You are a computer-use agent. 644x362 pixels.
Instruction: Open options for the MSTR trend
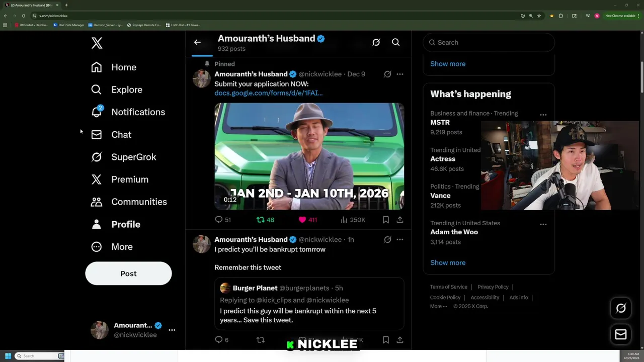click(x=543, y=115)
